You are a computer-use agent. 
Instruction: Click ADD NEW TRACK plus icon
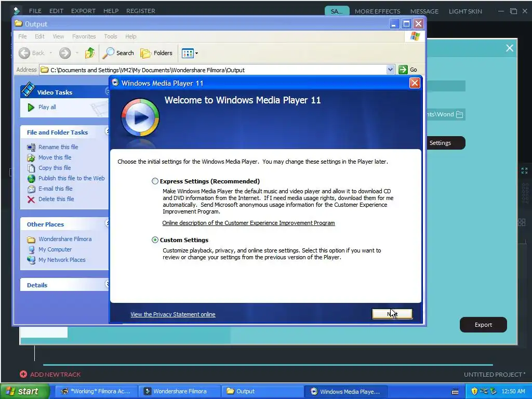pos(23,374)
